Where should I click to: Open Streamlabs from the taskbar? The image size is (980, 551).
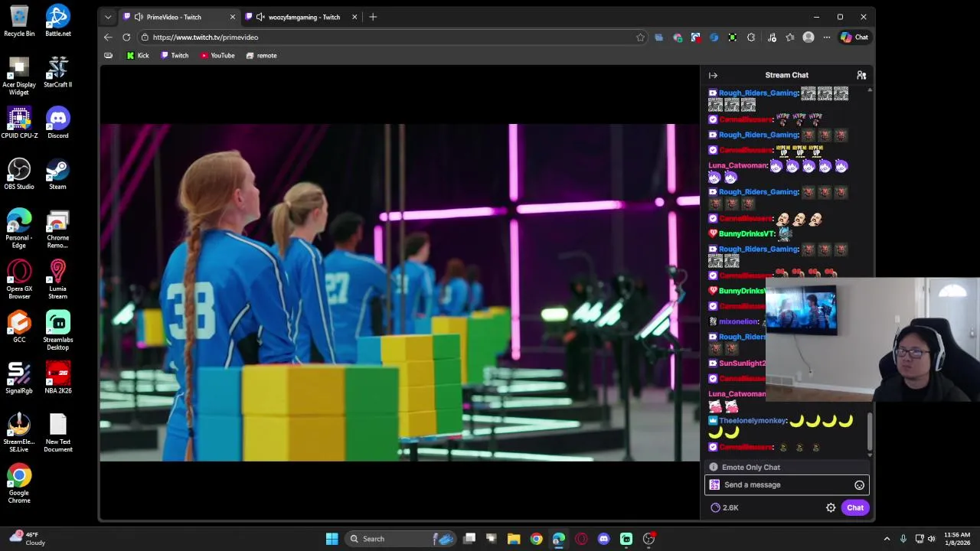(x=626, y=539)
